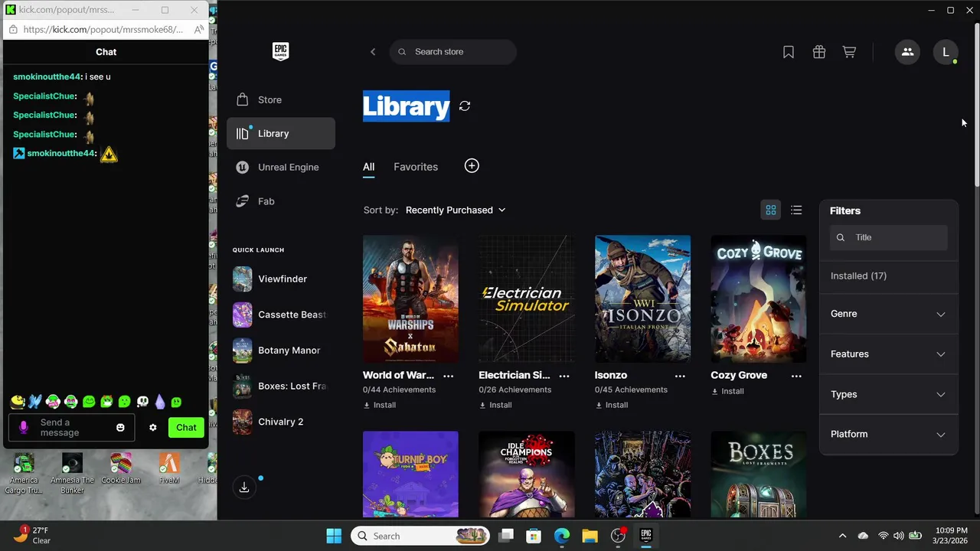Screen dimensions: 980x551
Task: Click the green Chat send button
Action: coord(186,428)
